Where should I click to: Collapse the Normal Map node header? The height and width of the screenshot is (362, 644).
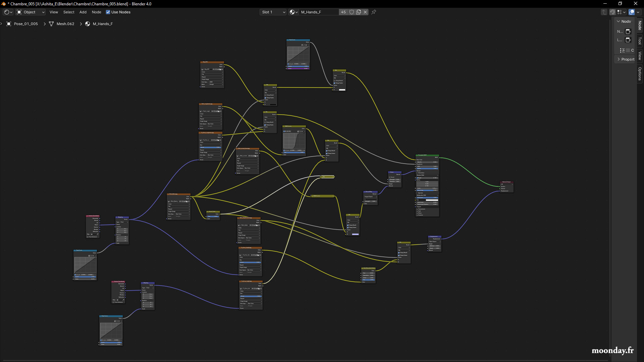tap(365, 192)
